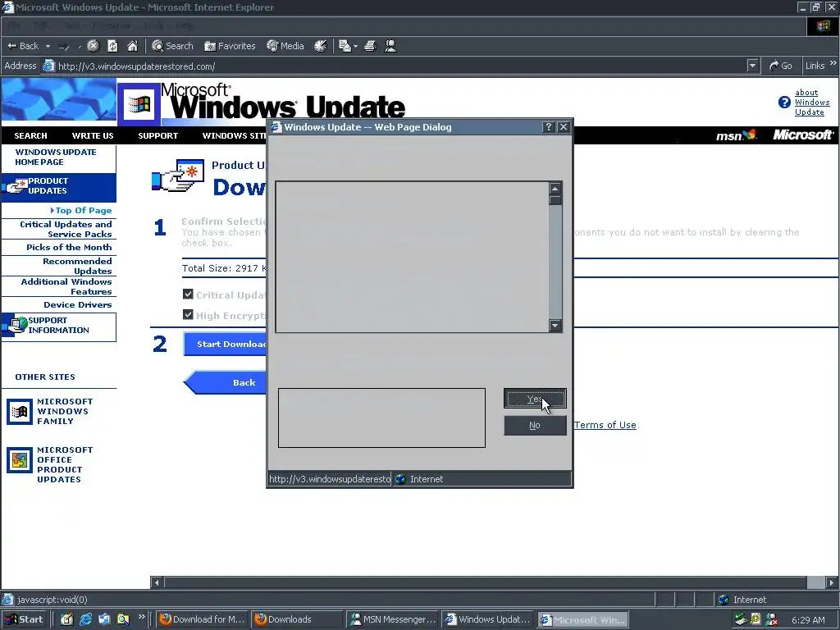Open the Tools menu
The image size is (840, 630).
click(153, 25)
